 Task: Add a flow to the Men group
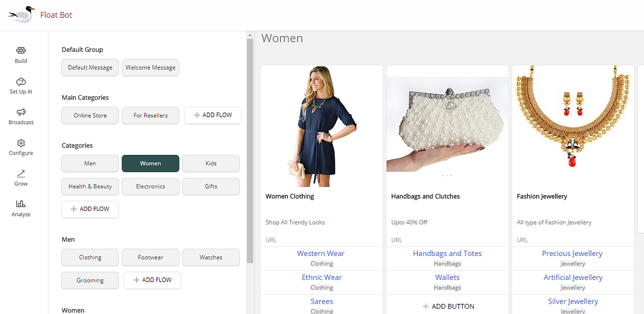point(152,280)
